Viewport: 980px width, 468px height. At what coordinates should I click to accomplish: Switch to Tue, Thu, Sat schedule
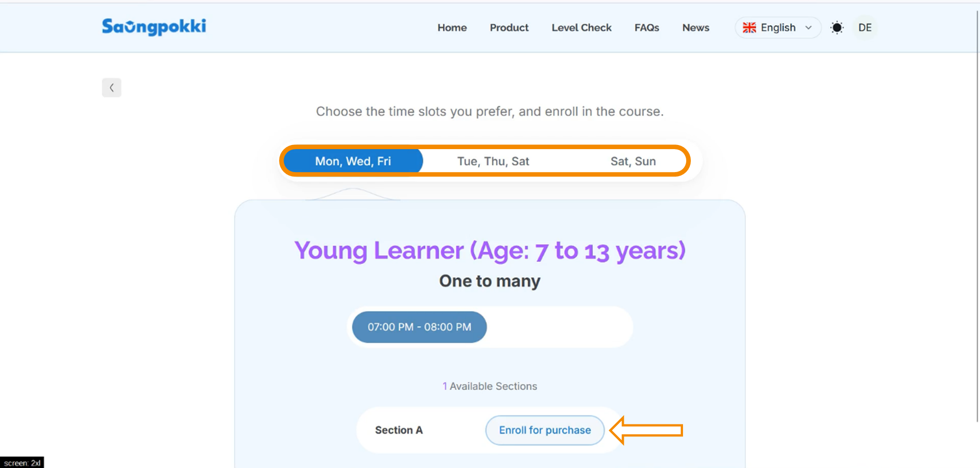coord(493,161)
